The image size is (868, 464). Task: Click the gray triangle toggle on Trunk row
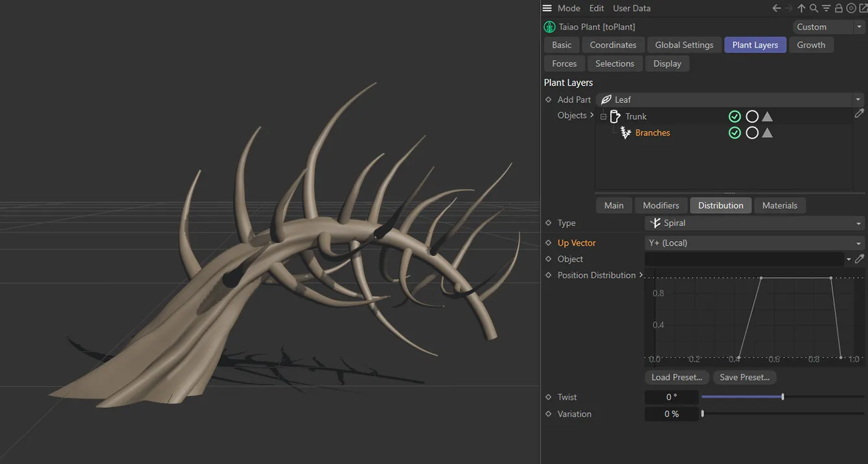click(767, 116)
